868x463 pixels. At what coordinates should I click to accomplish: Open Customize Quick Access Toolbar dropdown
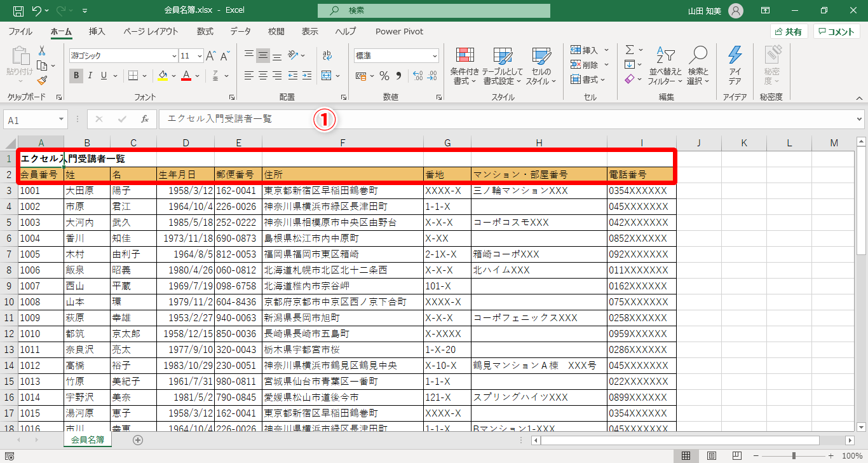(85, 11)
